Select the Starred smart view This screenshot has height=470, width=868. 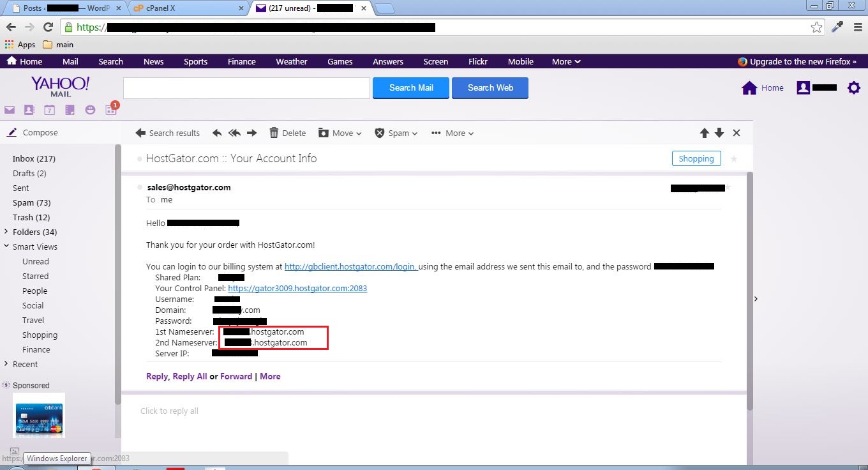click(x=35, y=276)
